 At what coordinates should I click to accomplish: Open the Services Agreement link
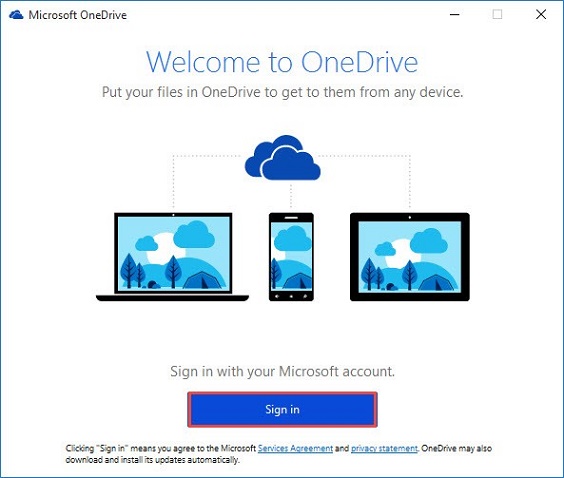click(x=295, y=449)
